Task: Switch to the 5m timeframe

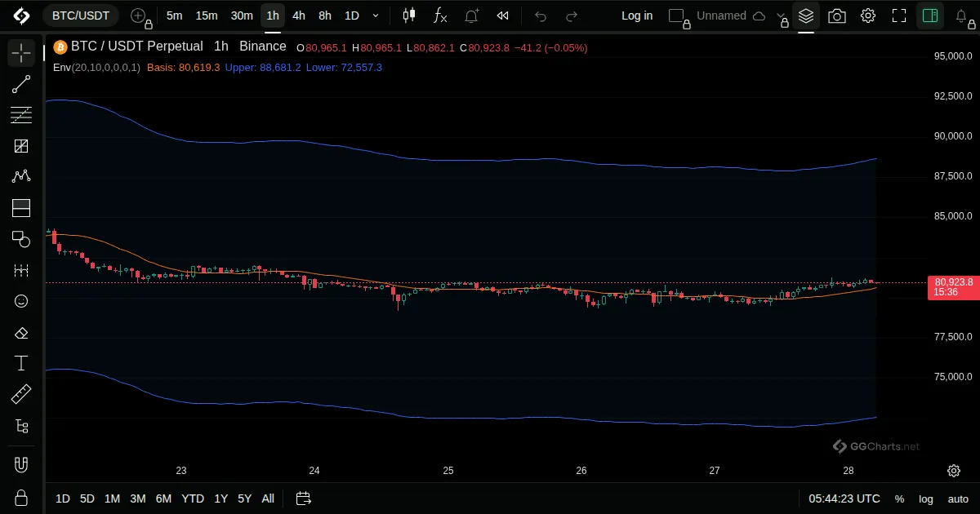Action: click(175, 16)
